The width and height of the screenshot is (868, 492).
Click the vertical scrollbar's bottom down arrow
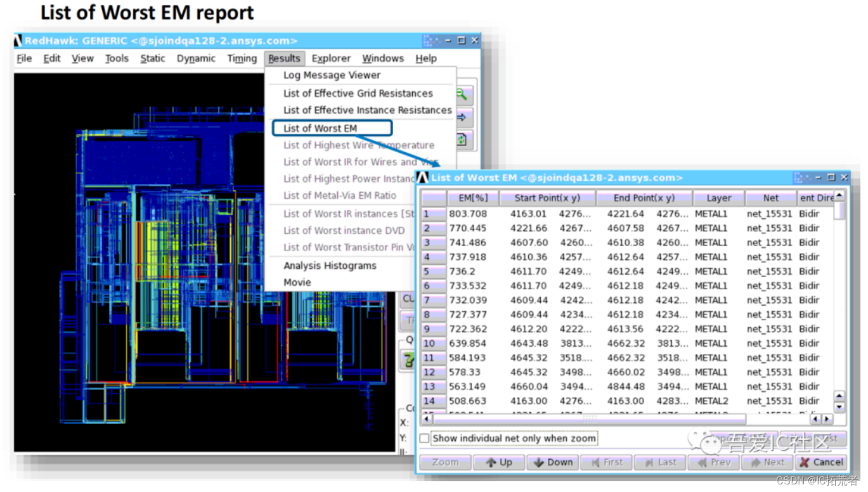click(839, 406)
